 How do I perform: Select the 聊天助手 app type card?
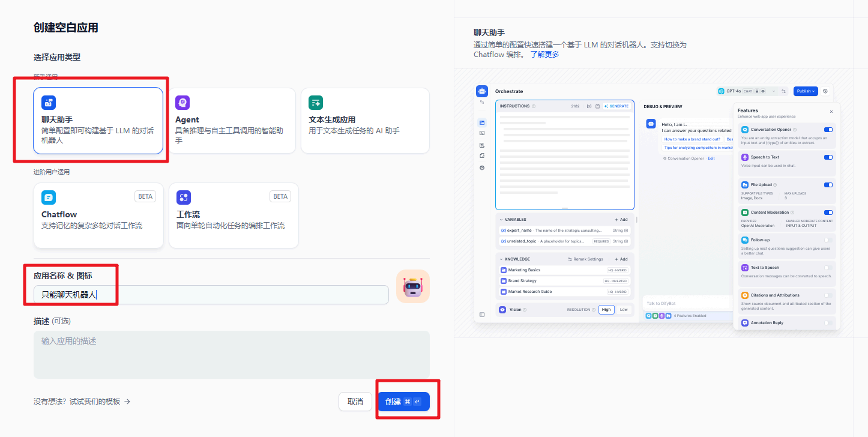pos(98,121)
